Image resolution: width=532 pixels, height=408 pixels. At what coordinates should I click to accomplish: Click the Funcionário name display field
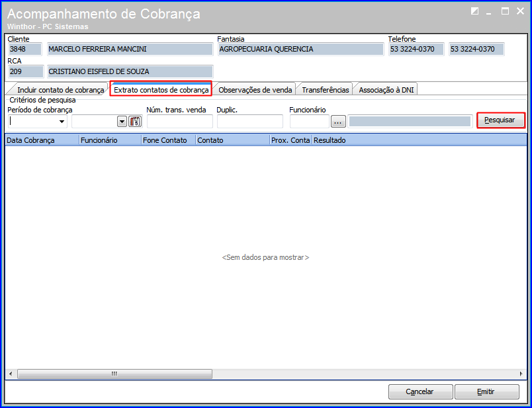410,122
